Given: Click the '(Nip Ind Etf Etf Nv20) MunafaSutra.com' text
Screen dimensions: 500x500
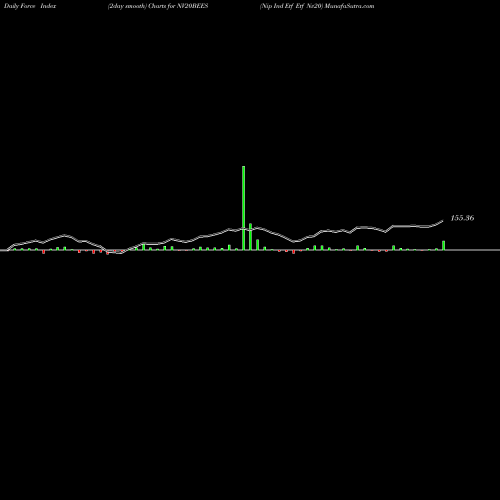Looking at the screenshot, I should pyautogui.click(x=317, y=6).
